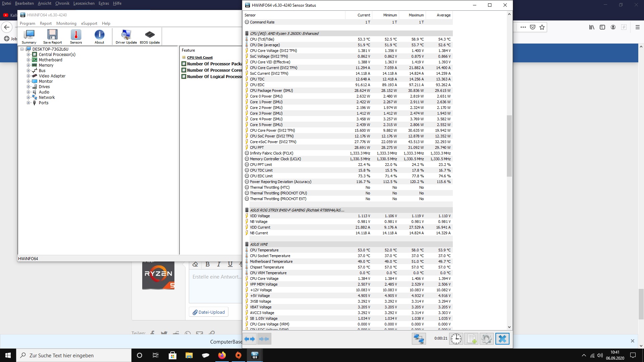Reset sensor min/max with clock icon
This screenshot has height=362, width=644.
456,339
